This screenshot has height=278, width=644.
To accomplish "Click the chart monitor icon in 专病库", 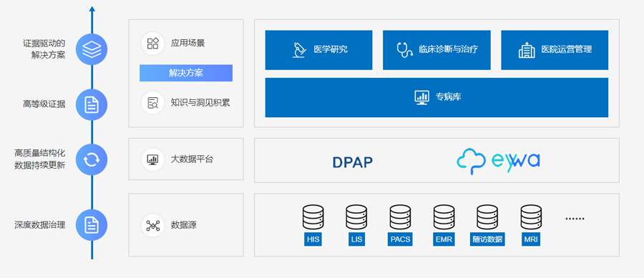I will 421,97.
